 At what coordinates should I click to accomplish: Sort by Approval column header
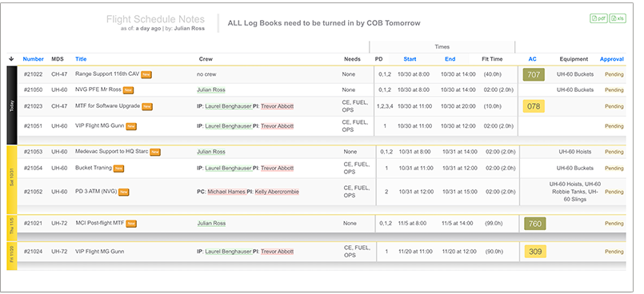(612, 59)
